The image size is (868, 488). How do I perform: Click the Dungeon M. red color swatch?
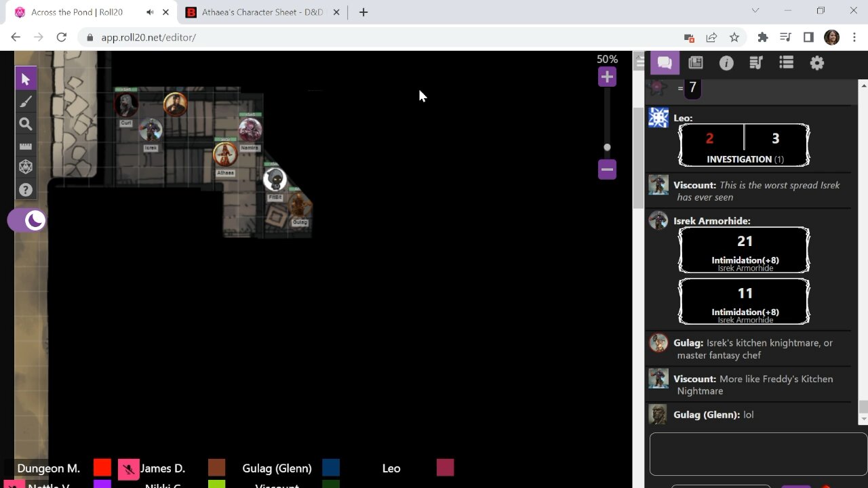102,468
